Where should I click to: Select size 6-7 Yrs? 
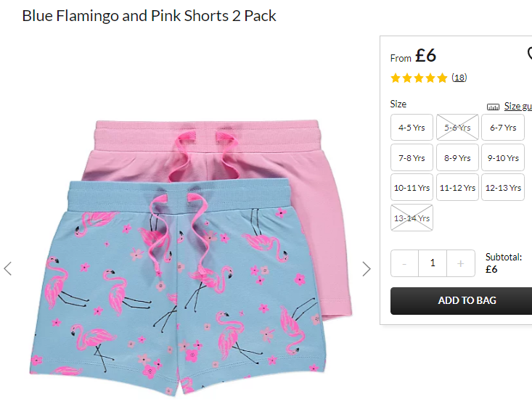[503, 128]
